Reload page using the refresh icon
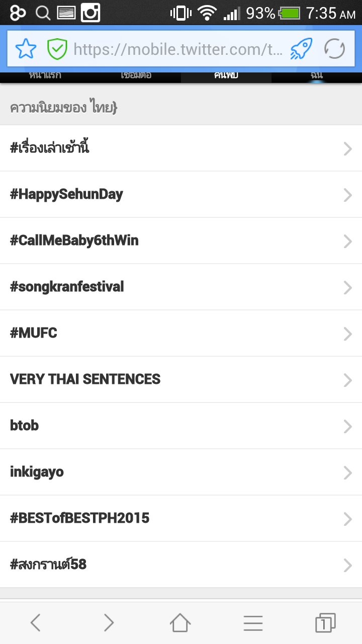Screen dimensions: 362x644 pyautogui.click(x=334, y=49)
